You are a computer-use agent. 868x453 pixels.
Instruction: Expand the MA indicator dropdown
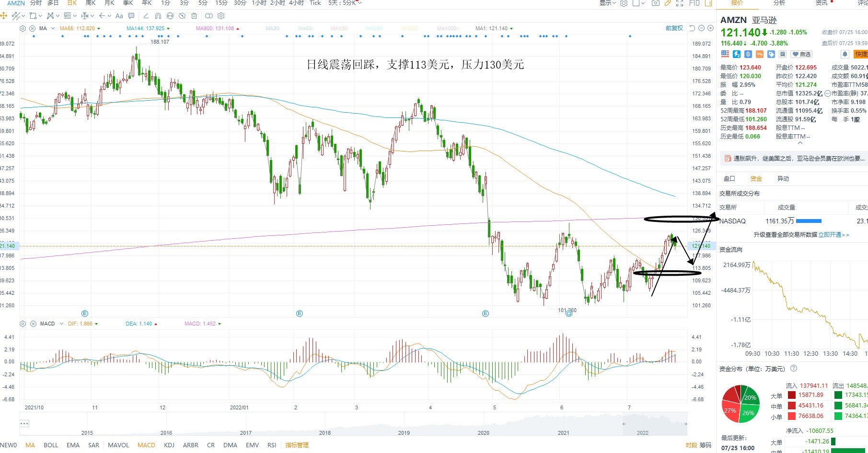(x=53, y=28)
